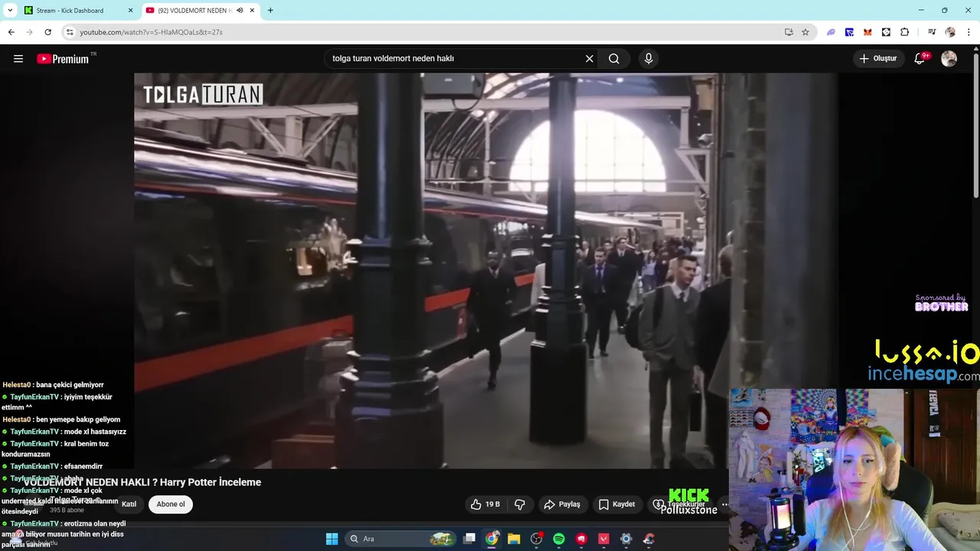Open the Windows Start menu

[332, 539]
